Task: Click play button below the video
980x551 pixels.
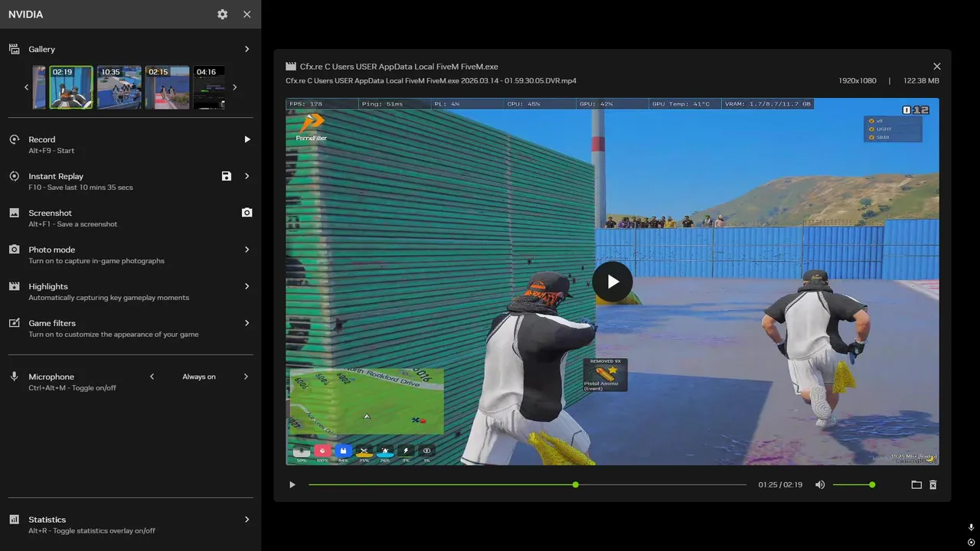Action: click(292, 484)
